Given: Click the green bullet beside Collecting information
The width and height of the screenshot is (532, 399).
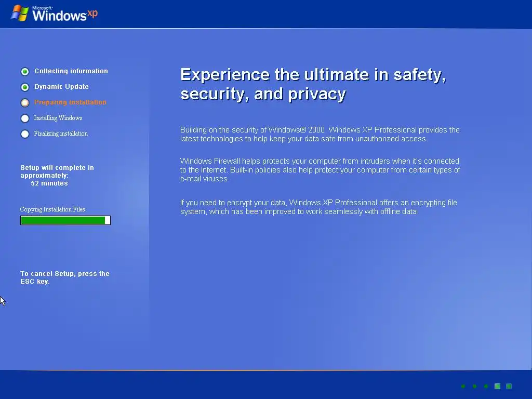Looking at the screenshot, I should click(x=25, y=72).
